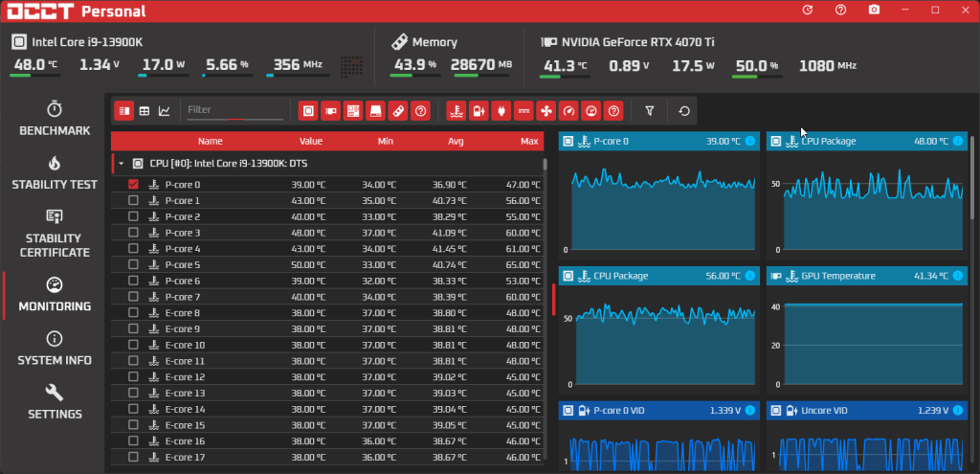Toggle the speedometer frequency filter icon
Image resolution: width=980 pixels, height=474 pixels.
(x=568, y=111)
